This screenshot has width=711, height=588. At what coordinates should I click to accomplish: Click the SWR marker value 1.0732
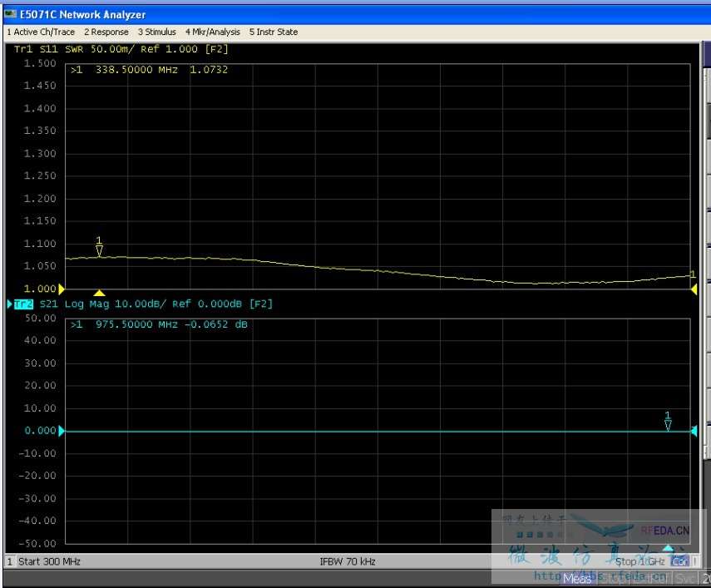pos(209,70)
